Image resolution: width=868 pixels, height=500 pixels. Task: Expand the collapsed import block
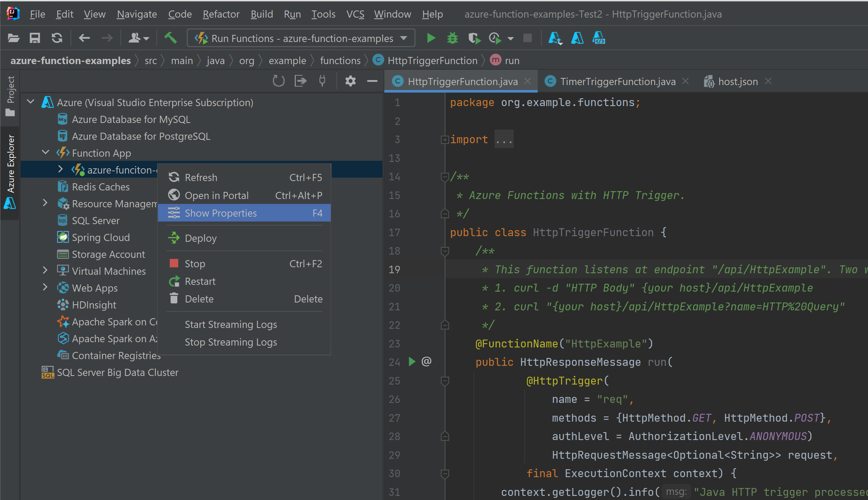click(x=445, y=140)
